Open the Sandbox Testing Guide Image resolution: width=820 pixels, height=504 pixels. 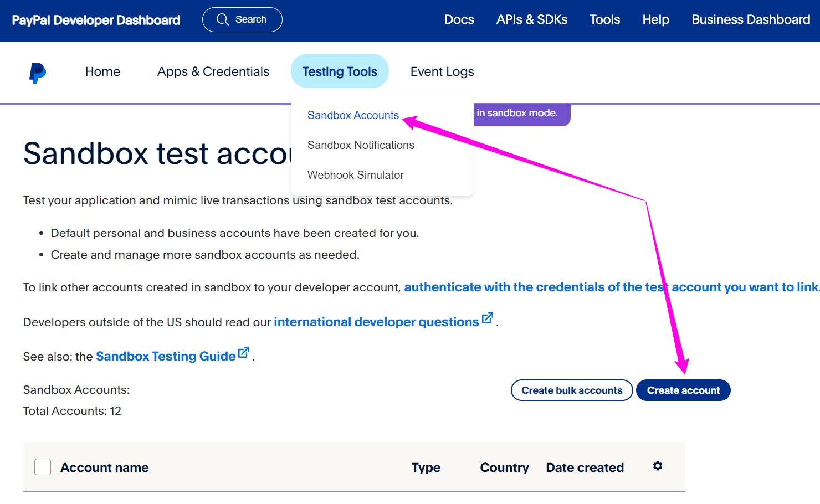[166, 356]
